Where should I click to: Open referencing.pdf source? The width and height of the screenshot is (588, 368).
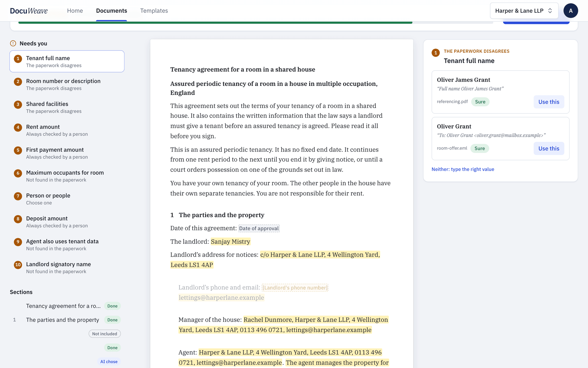[x=452, y=102]
